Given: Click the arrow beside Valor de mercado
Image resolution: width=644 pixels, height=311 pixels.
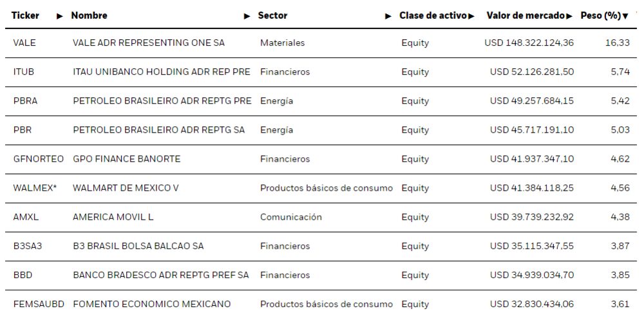Looking at the screenshot, I should (569, 16).
